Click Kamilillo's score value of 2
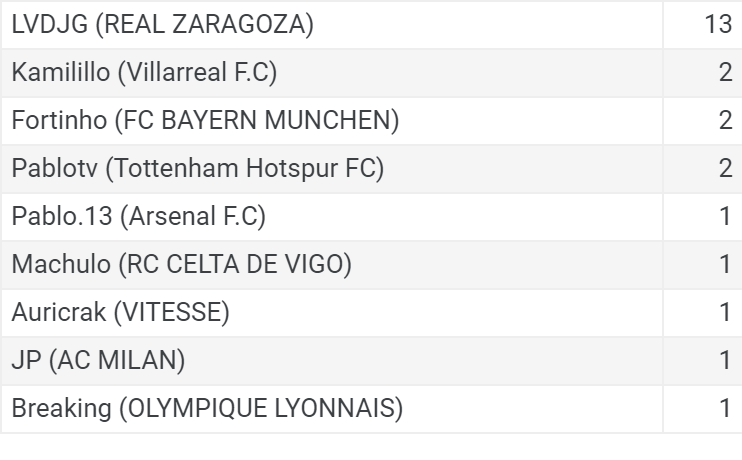 [x=725, y=72]
